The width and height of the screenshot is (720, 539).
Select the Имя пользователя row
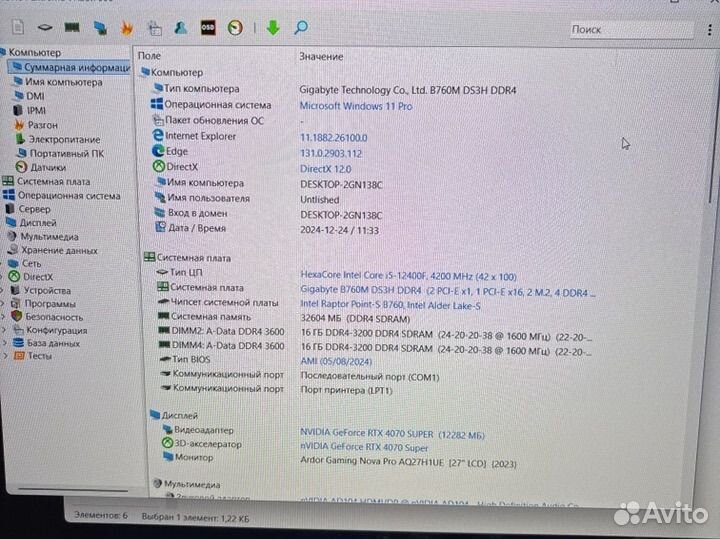[x=247, y=199]
